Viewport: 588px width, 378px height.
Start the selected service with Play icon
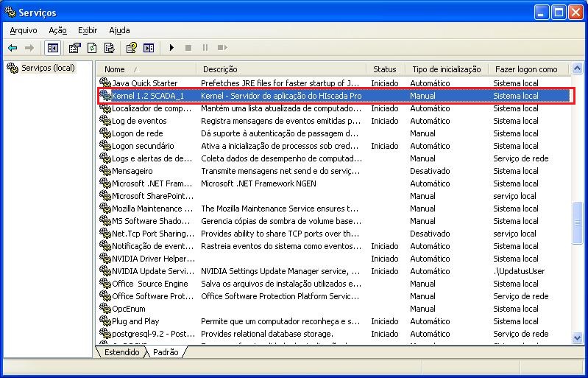[x=171, y=48]
